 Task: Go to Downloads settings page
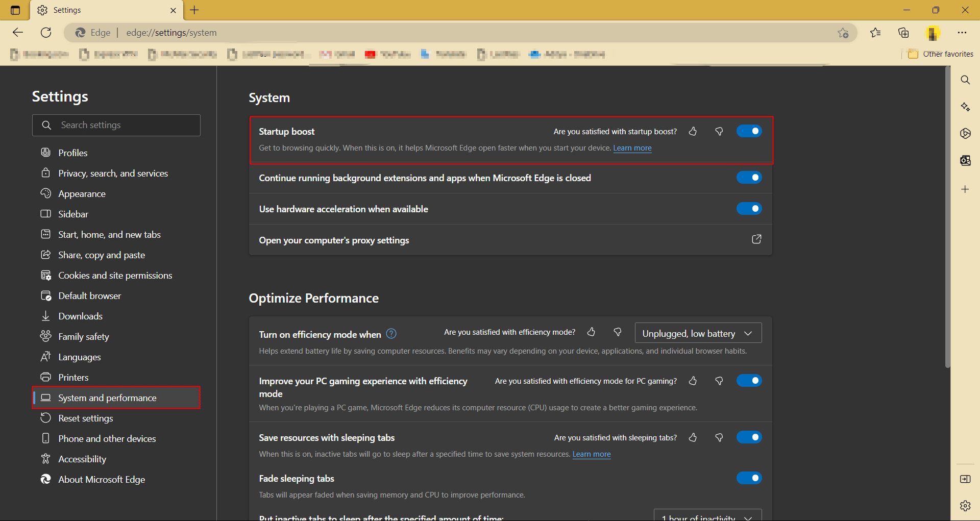(80, 316)
